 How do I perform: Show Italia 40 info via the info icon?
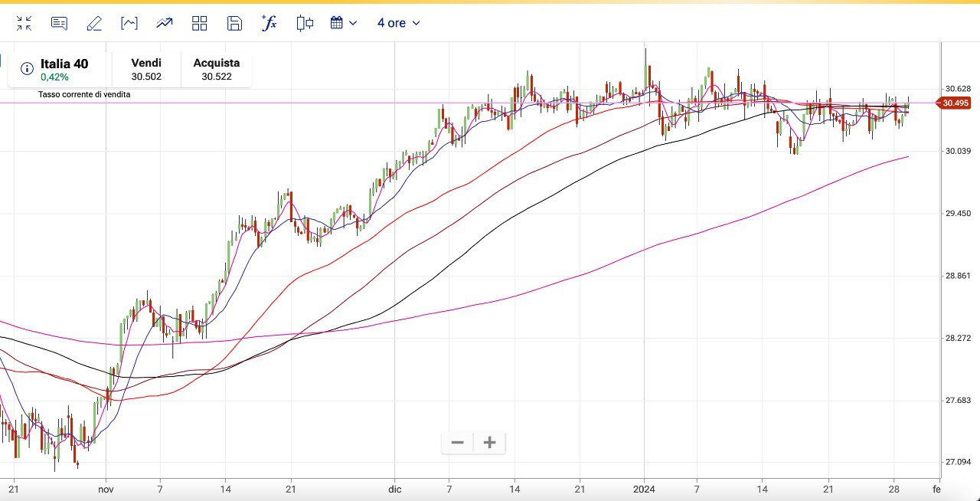(x=27, y=69)
